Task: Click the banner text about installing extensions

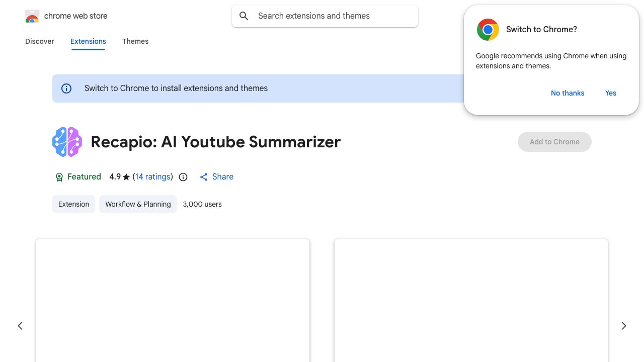Action: (176, 88)
